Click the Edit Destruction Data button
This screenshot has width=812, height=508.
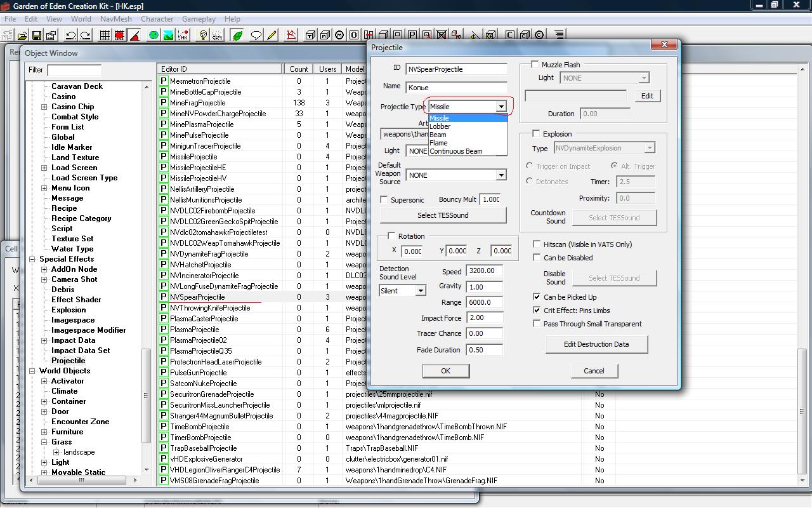click(596, 344)
